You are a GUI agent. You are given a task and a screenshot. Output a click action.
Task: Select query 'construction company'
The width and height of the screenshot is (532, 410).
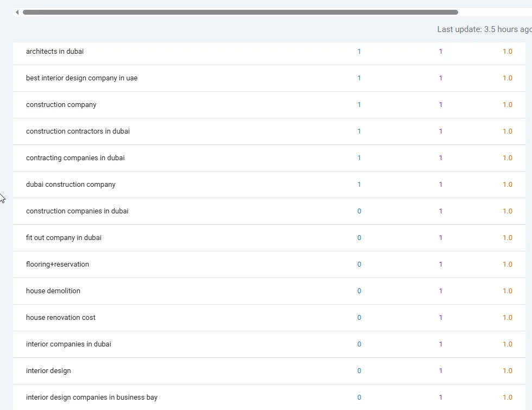pyautogui.click(x=61, y=104)
